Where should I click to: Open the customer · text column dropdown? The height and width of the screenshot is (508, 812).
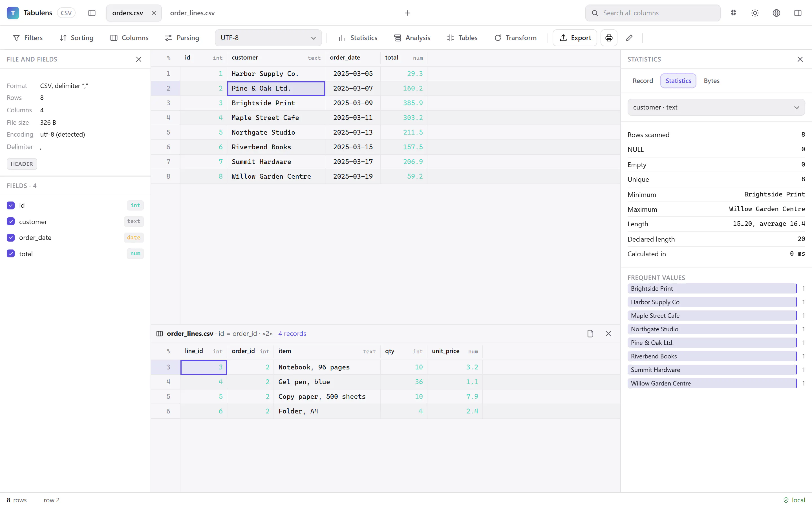pos(716,107)
